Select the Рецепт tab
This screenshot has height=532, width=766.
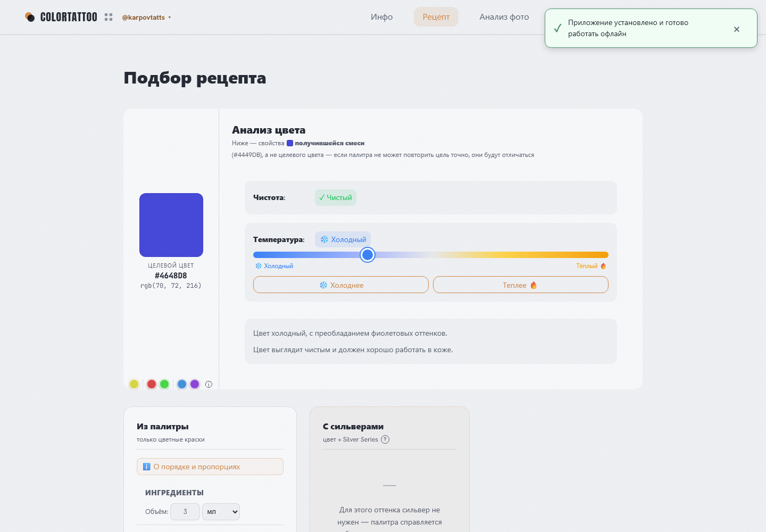436,16
